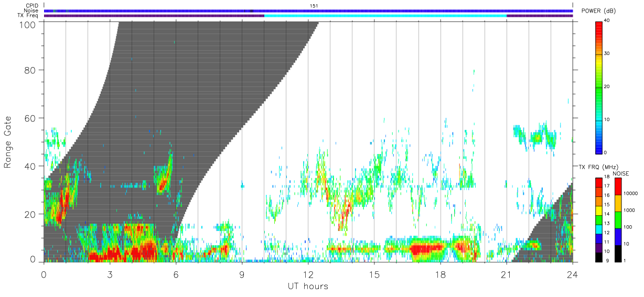
Task: Click the 1000 noise tick label
Action: click(629, 211)
